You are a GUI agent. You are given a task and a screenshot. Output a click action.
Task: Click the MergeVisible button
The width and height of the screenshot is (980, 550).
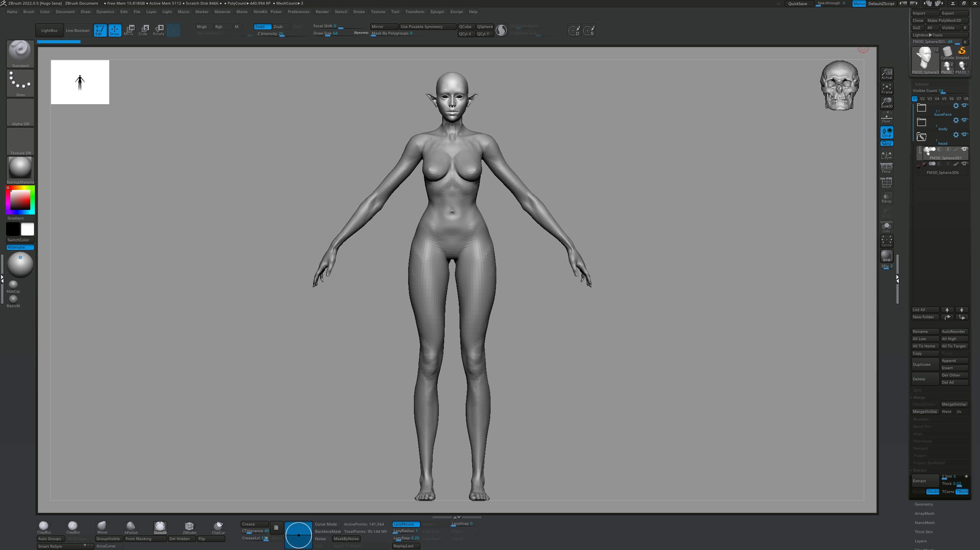[x=925, y=411]
